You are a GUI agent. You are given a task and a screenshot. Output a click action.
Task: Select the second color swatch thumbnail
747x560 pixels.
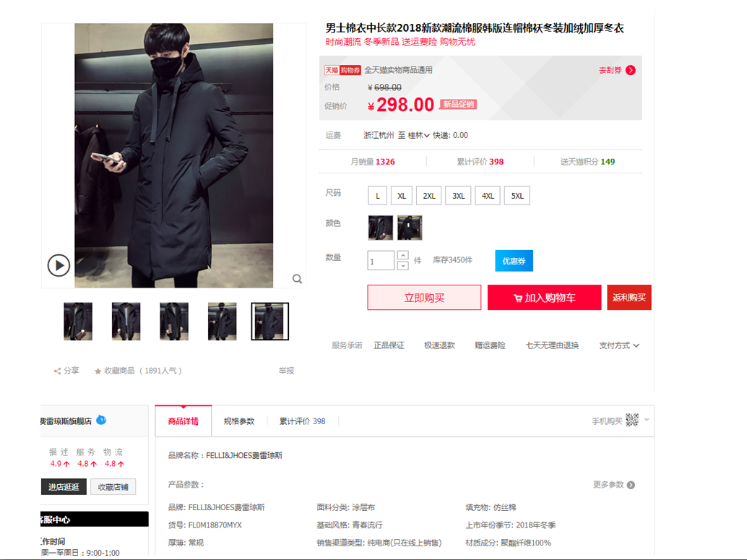pos(410,228)
